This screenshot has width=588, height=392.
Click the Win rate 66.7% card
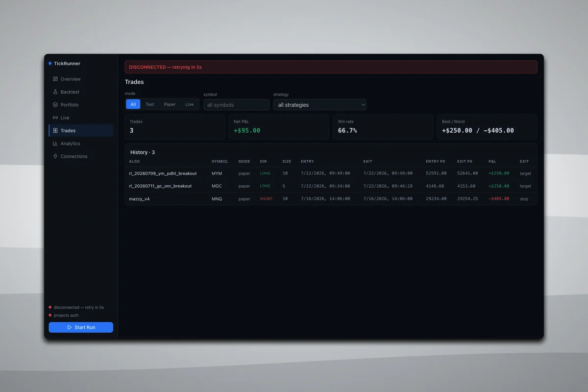[x=383, y=127]
